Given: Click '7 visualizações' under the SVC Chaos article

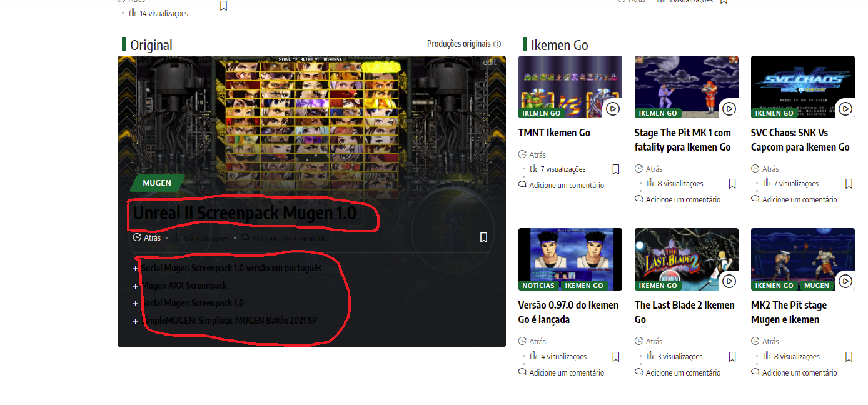Looking at the screenshot, I should [x=790, y=183].
